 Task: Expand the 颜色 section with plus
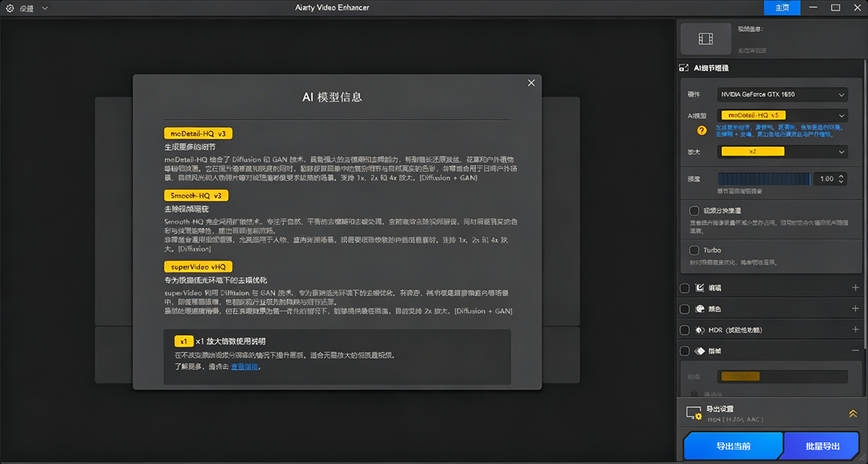[856, 309]
